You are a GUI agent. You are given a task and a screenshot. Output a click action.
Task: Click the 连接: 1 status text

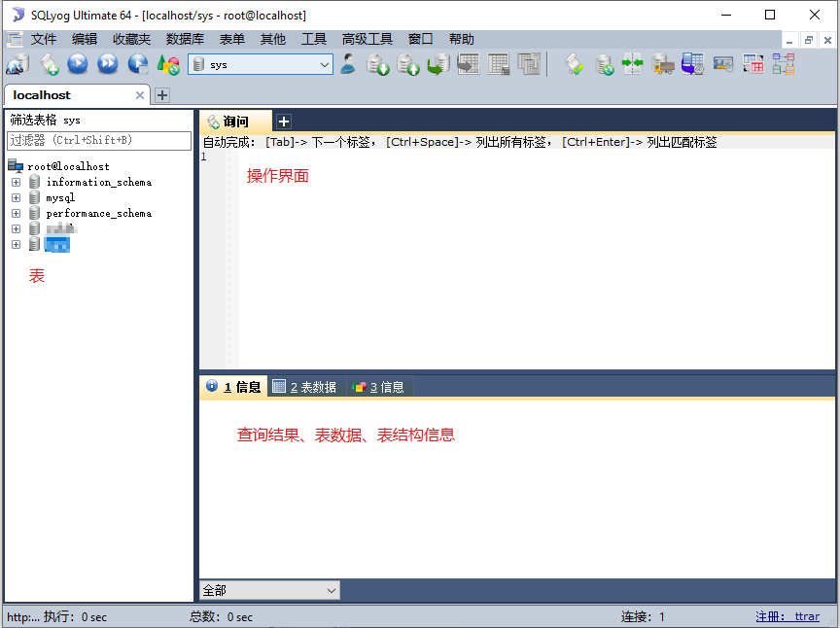pos(643,616)
